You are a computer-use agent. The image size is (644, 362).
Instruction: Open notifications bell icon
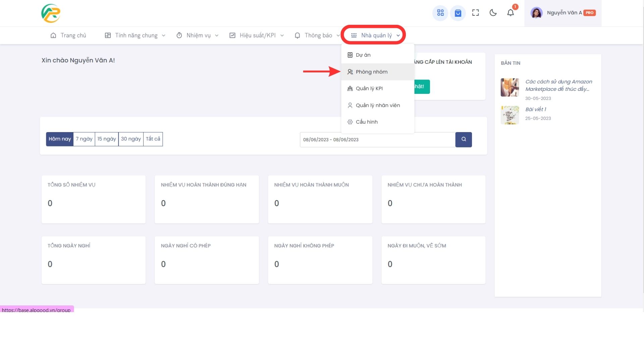point(511,13)
